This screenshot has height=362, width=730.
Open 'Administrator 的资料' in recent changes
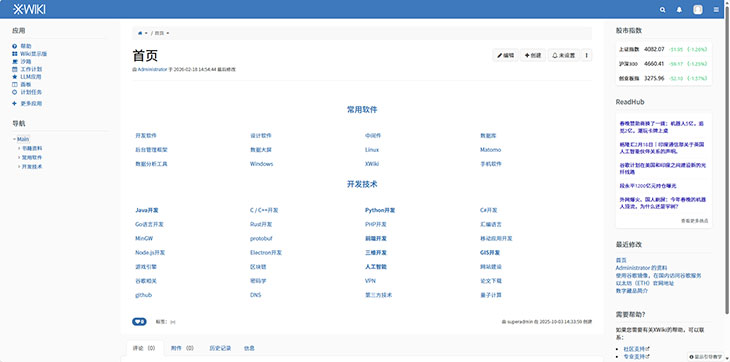(642, 268)
